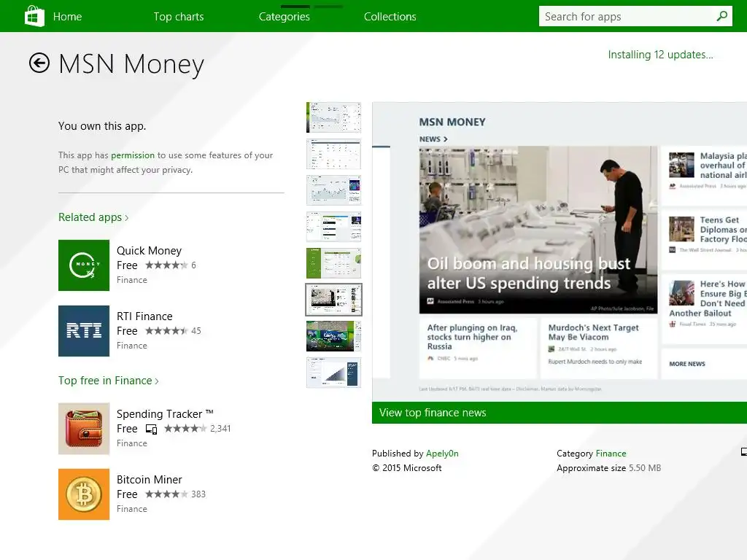Expand Top free in Finance list
This screenshot has height=560, width=747.
point(109,381)
